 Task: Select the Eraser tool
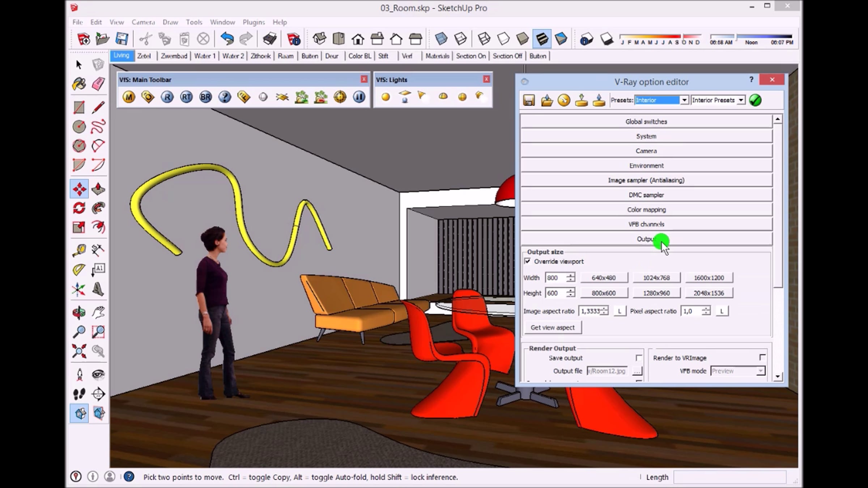98,84
